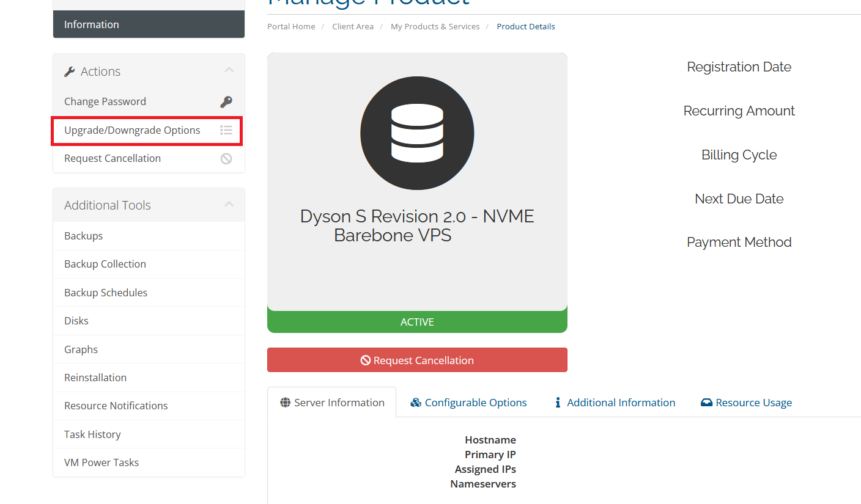Image resolution: width=861 pixels, height=504 pixels.
Task: Click the Dyson S Revision 2.0 product title
Action: pos(417,225)
